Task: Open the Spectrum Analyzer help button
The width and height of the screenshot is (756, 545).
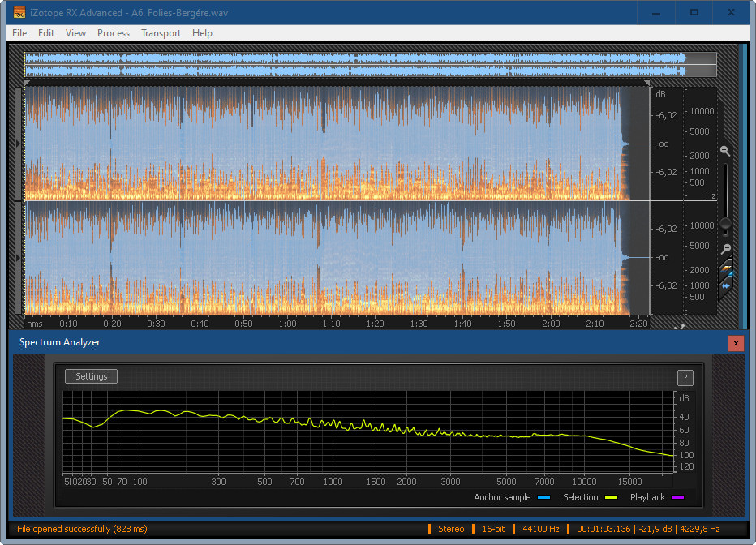Action: 685,378
